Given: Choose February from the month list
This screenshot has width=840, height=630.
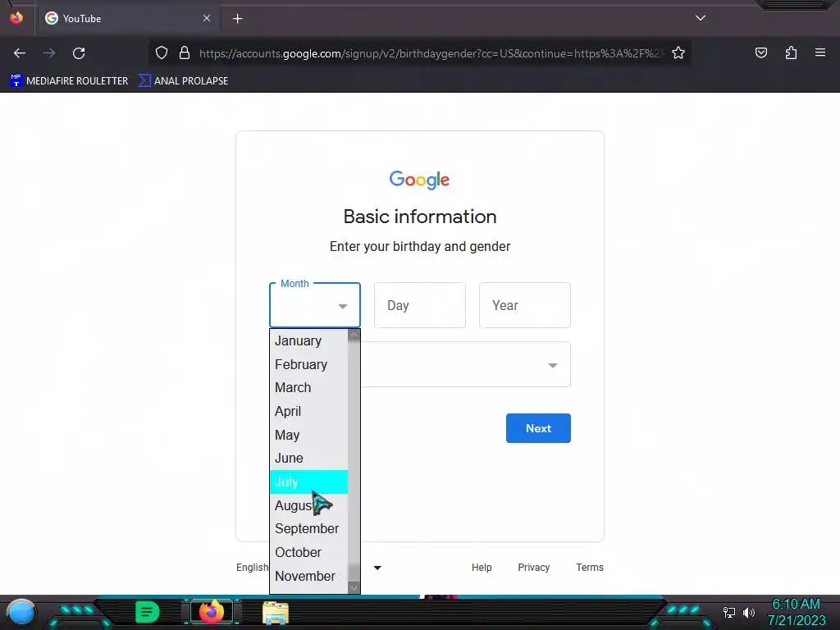Looking at the screenshot, I should 308,364.
